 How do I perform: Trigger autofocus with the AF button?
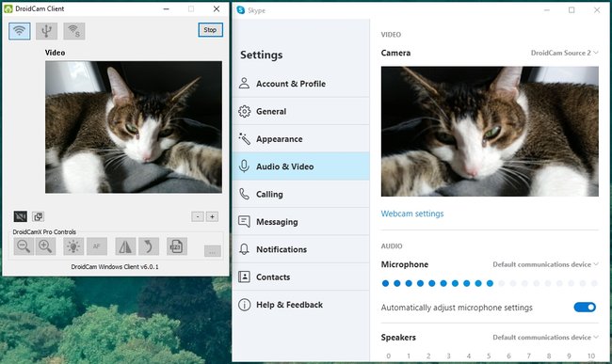97,246
